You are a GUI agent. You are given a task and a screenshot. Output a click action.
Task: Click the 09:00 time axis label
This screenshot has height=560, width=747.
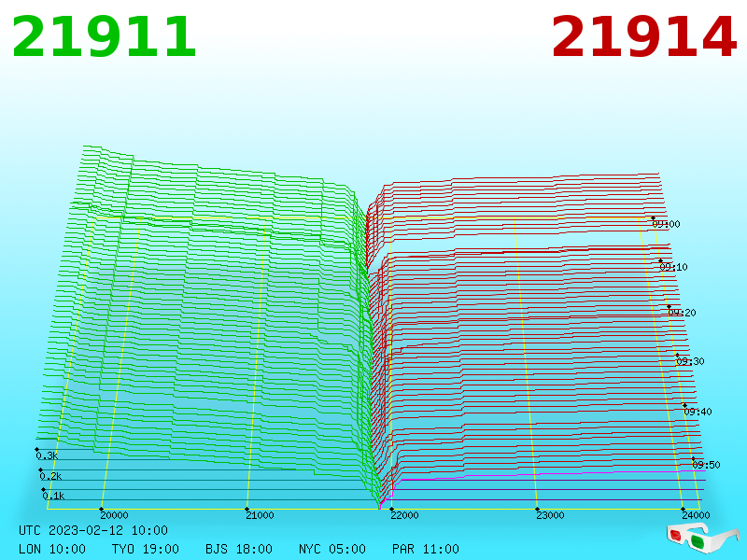666,224
